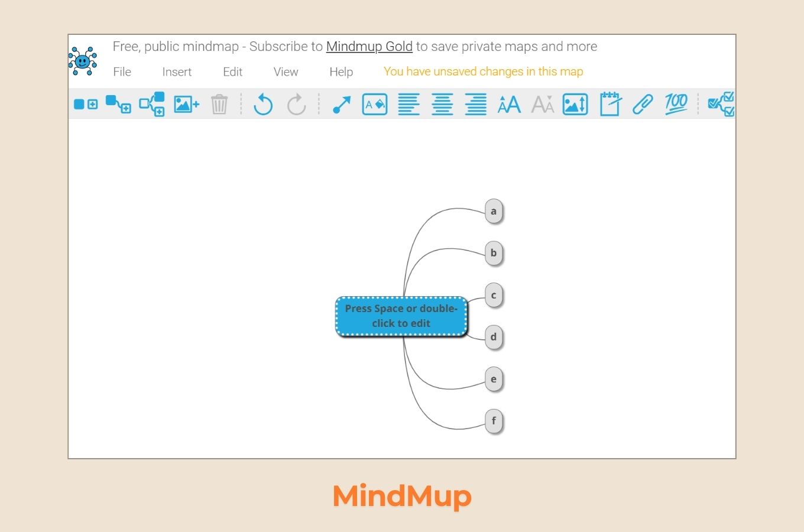
Task: Select node 'f'
Action: point(494,421)
